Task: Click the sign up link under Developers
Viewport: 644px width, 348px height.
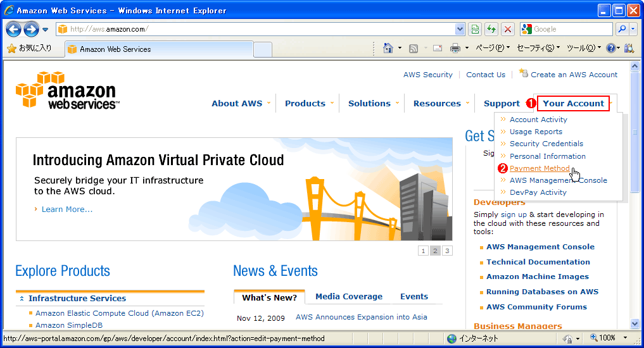Action: [x=514, y=214]
